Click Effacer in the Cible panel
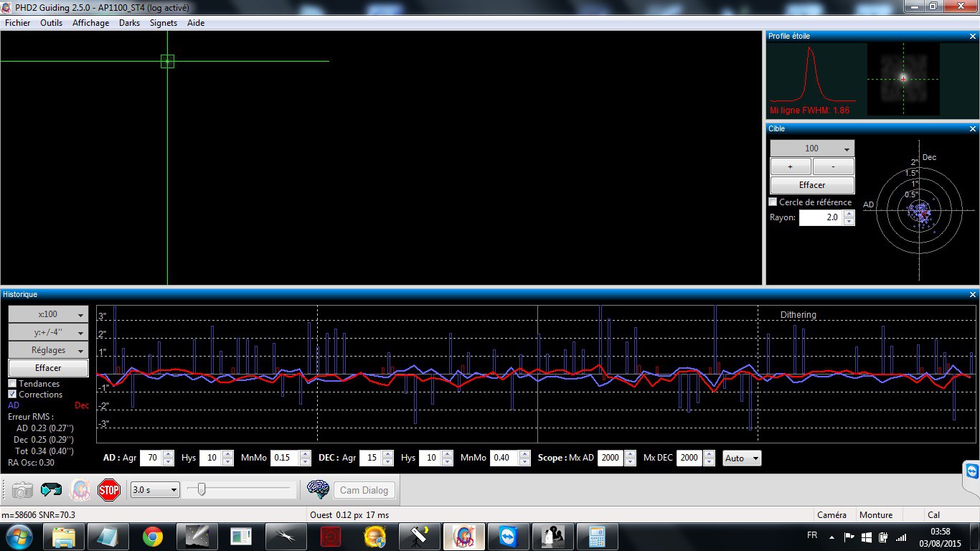This screenshot has height=551, width=980. coord(812,185)
